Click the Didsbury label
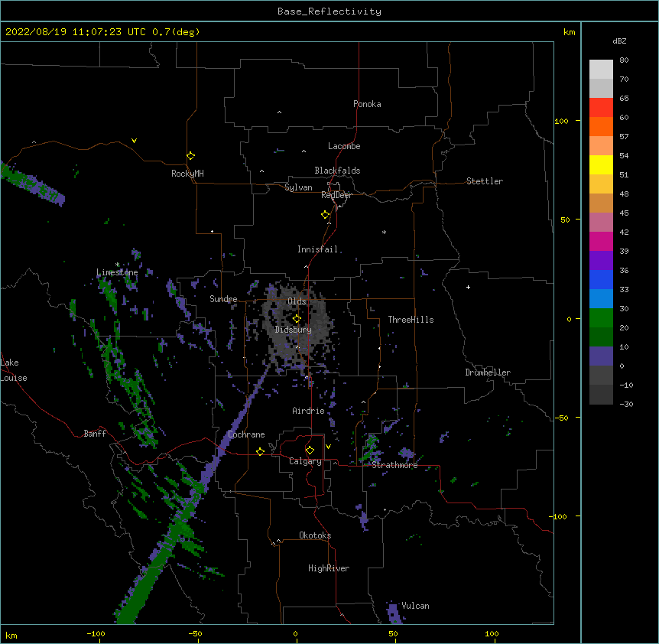Screen dimensions: 659x644 293,330
